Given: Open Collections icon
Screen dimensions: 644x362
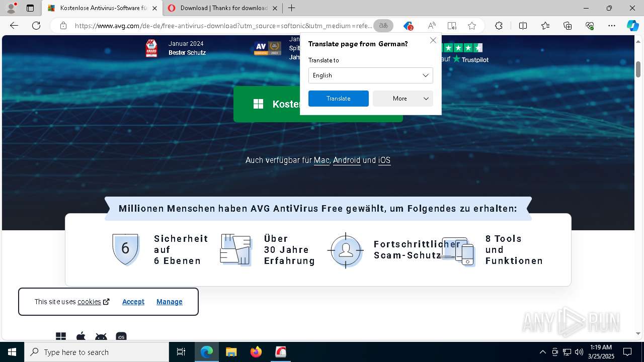Looking at the screenshot, I should click(568, 26).
